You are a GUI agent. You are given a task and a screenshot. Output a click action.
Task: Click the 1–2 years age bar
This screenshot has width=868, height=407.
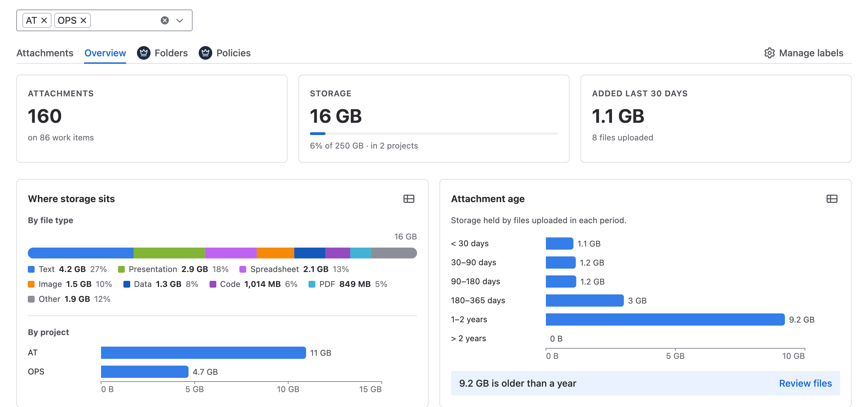pos(665,319)
